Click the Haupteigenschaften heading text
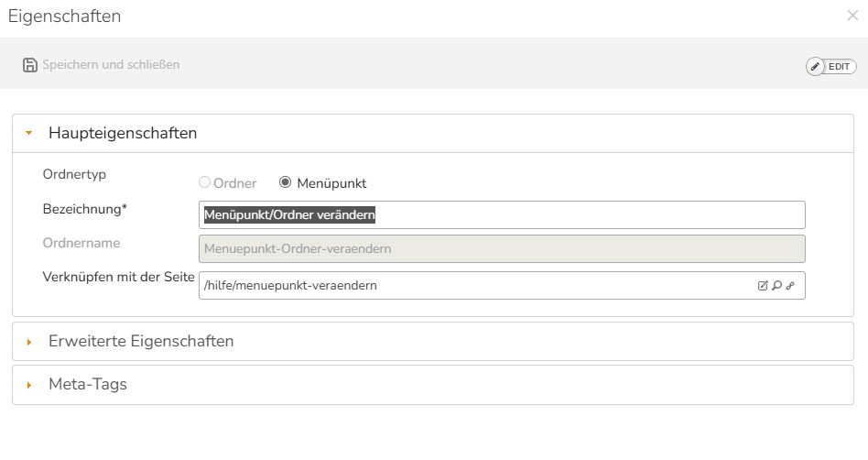This screenshot has width=868, height=460. tap(123, 133)
